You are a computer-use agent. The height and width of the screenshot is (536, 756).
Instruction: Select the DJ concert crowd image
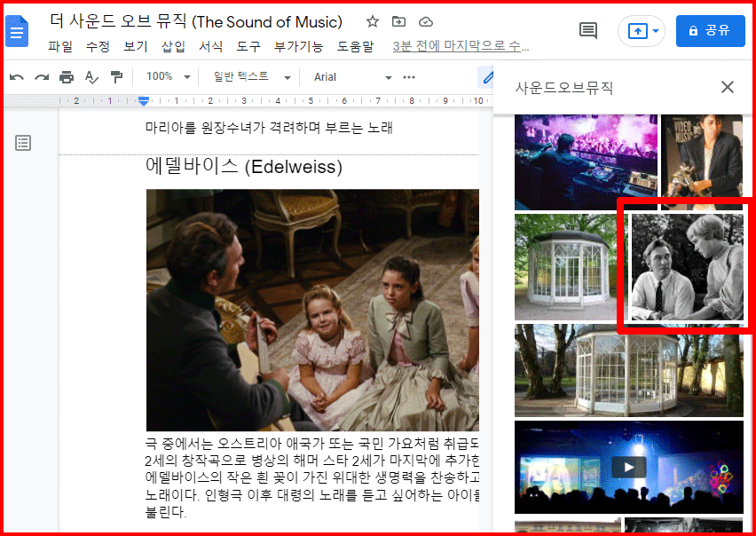point(586,162)
